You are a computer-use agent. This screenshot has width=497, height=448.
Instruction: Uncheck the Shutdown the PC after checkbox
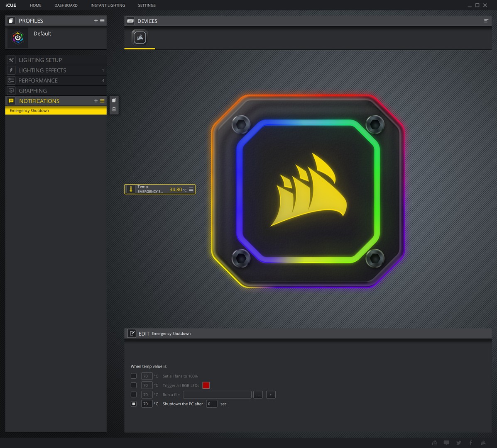pos(133,404)
